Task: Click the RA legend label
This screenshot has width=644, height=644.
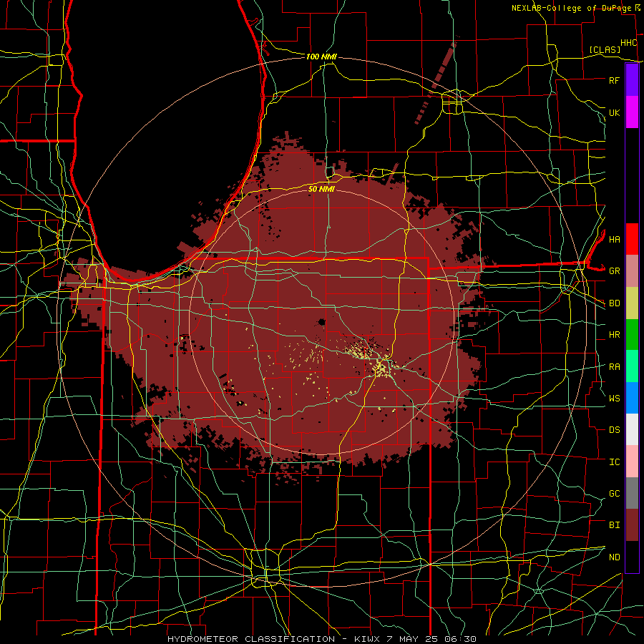Action: pyautogui.click(x=615, y=367)
